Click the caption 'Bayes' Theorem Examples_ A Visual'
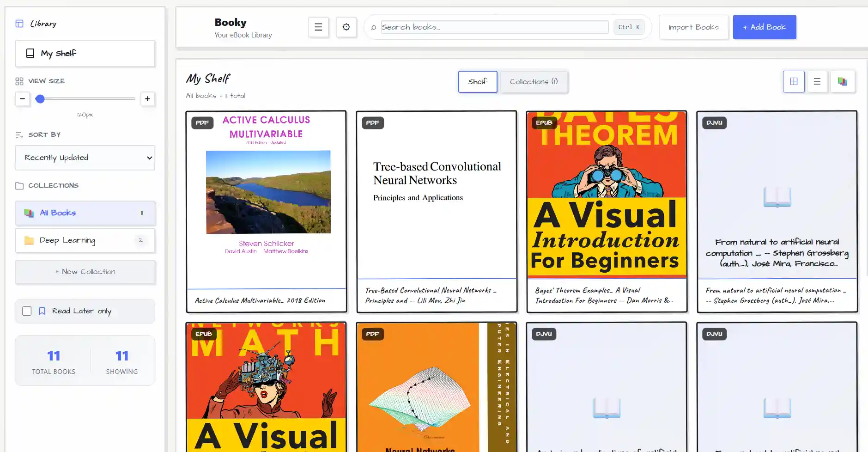868x452 pixels. pyautogui.click(x=588, y=290)
